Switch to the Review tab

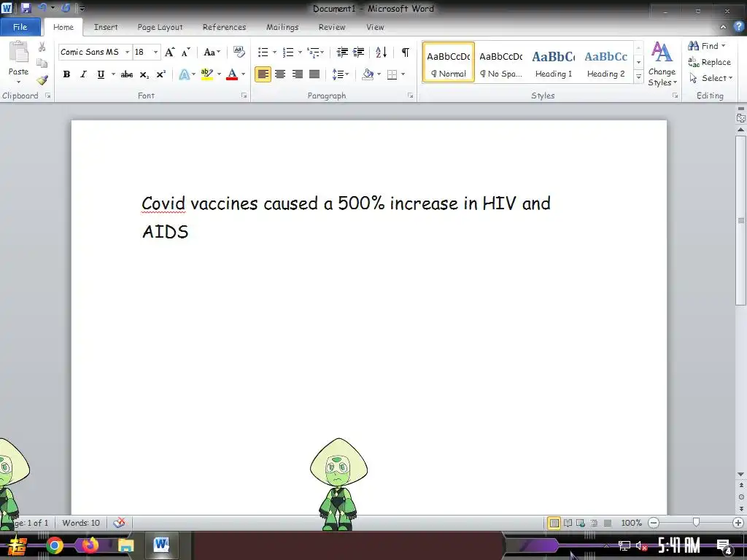pos(332,27)
